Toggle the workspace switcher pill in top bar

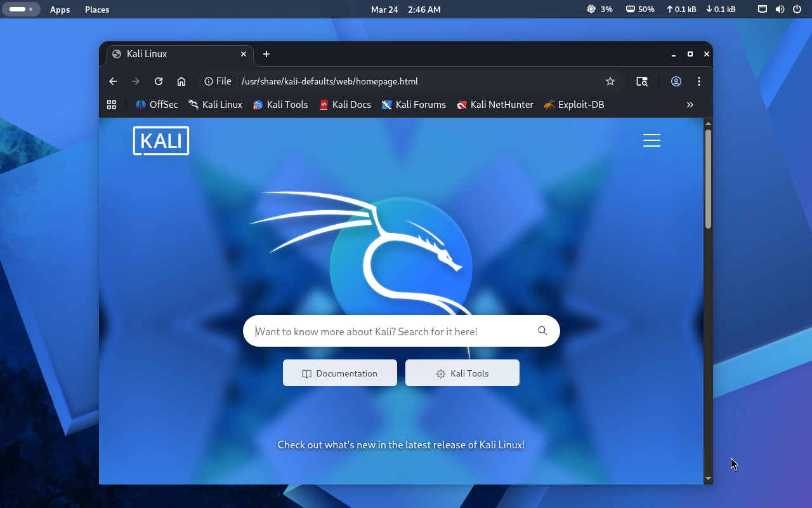pos(21,10)
